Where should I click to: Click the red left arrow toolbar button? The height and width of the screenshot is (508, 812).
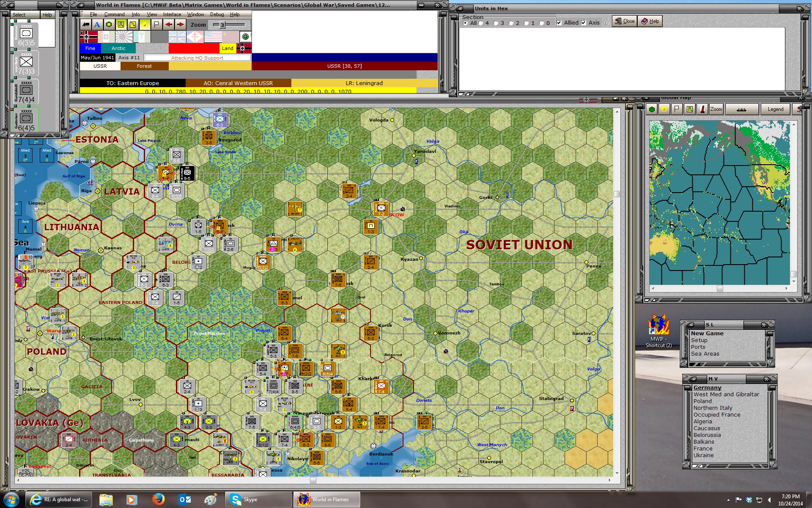pyautogui.click(x=169, y=25)
